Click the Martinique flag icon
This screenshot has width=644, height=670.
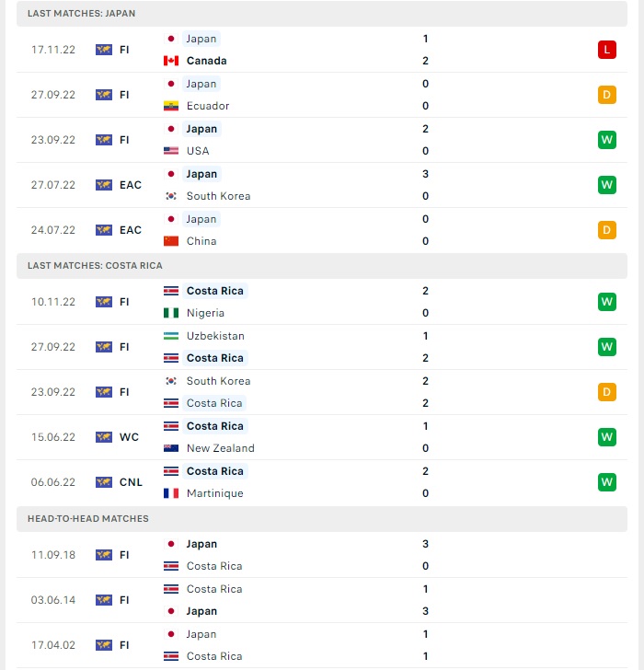[171, 493]
